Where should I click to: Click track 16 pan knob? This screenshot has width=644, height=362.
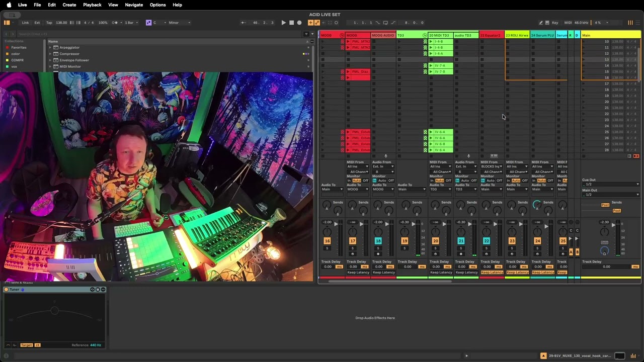(x=327, y=232)
